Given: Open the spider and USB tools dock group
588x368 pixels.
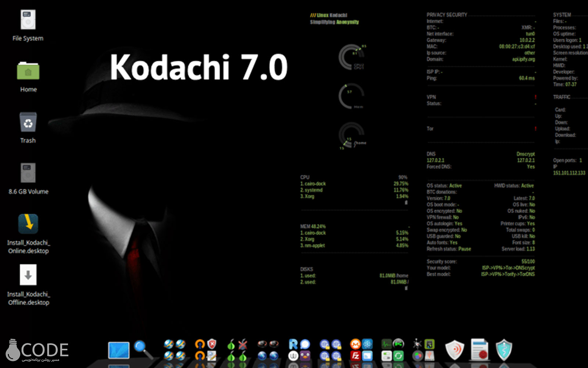Looking at the screenshot, I should click(423, 350).
